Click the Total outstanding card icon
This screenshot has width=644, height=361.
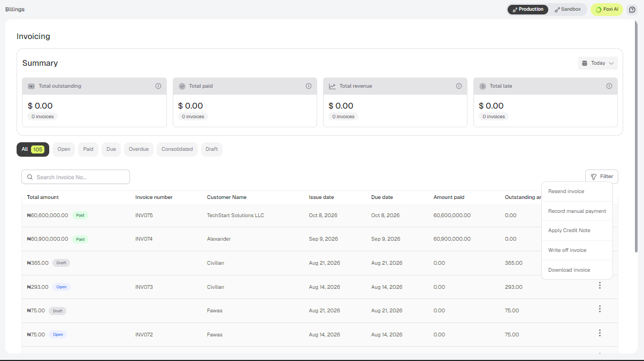[32, 86]
